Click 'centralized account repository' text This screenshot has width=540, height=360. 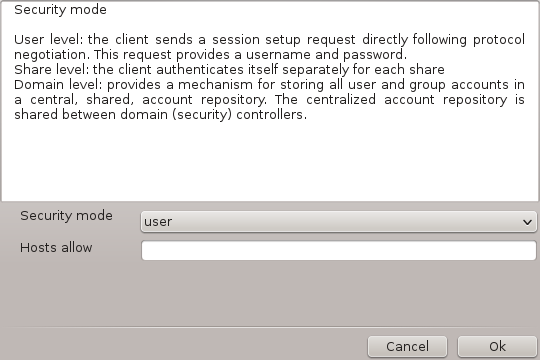point(406,100)
